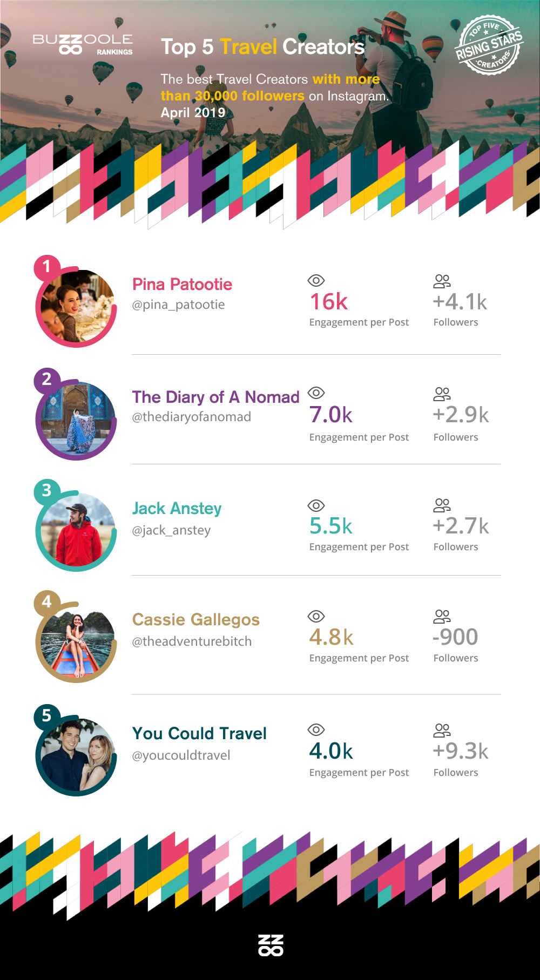Image resolution: width=540 pixels, height=980 pixels.
Task: Click The Diary of A Nomad photo
Action: (x=77, y=419)
